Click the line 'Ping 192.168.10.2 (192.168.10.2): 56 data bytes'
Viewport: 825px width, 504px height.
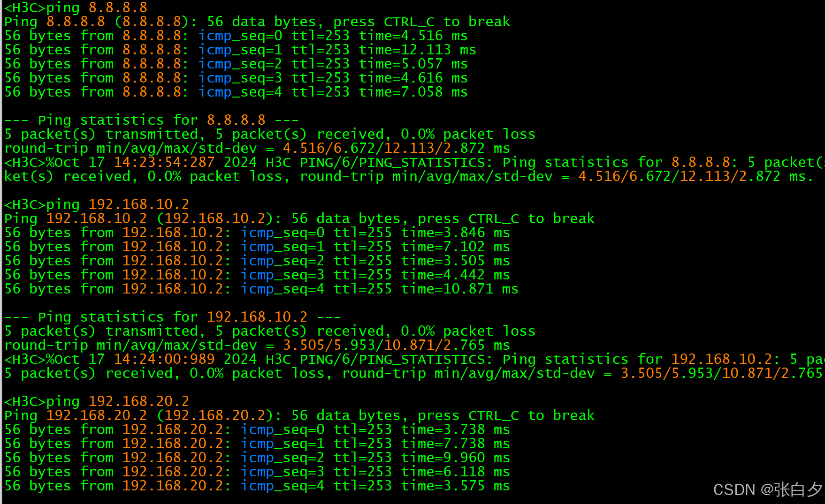coord(299,218)
